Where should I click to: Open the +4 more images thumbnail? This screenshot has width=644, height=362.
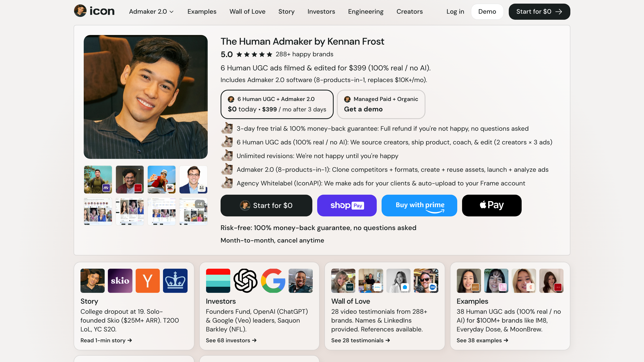point(193,211)
